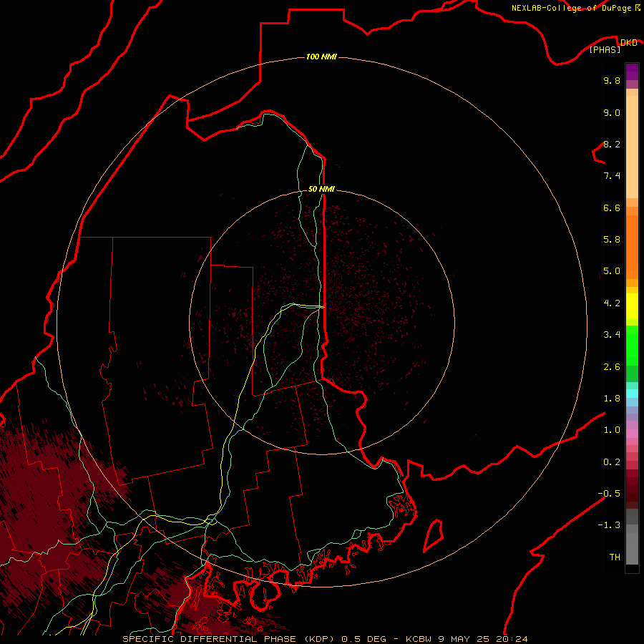Click the 1.8 value on the color scale

click(x=612, y=399)
